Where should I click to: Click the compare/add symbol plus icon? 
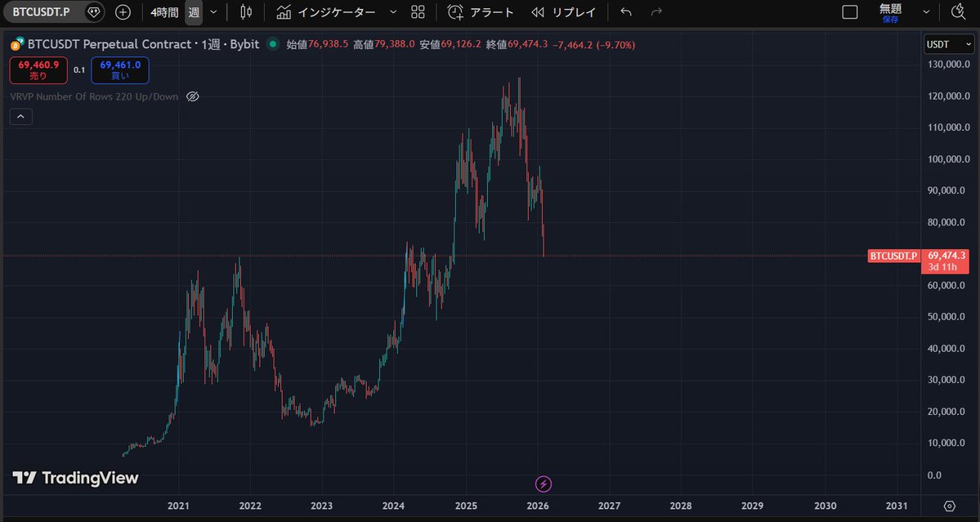coord(122,12)
